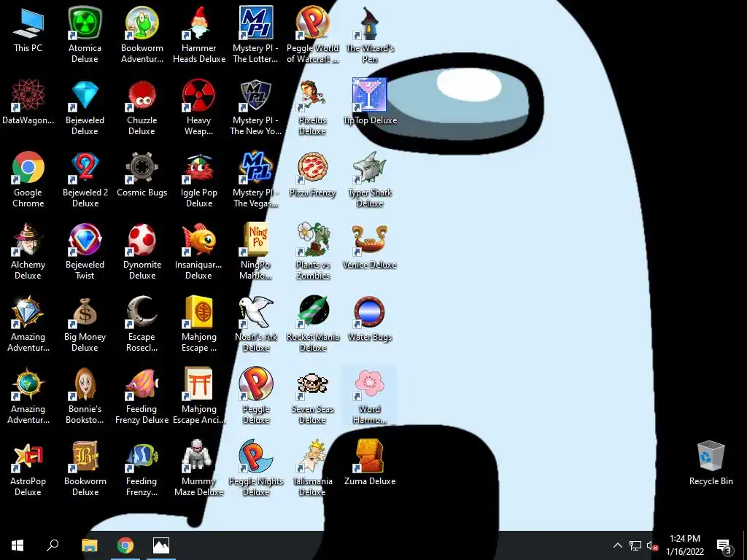Click the Bookworm Deluxe book icon
Screen dimensions: 747x560
pos(85,456)
